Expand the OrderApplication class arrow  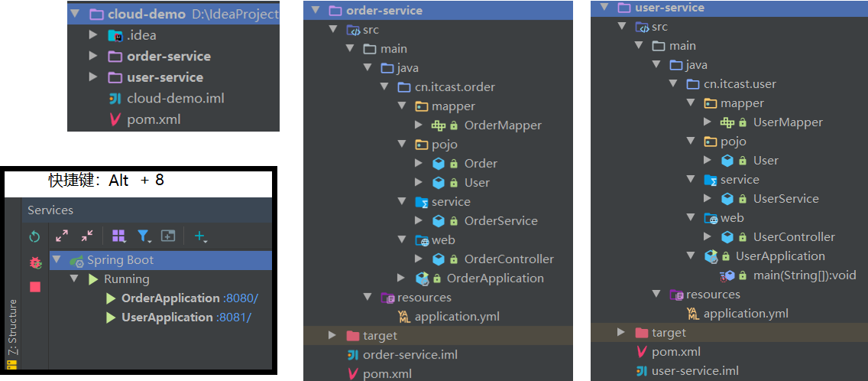(x=401, y=278)
